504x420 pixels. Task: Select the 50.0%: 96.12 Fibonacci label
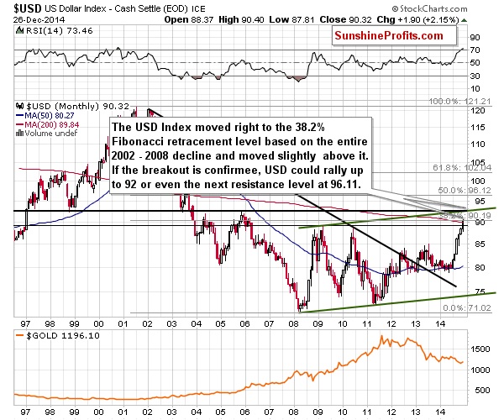click(465, 190)
